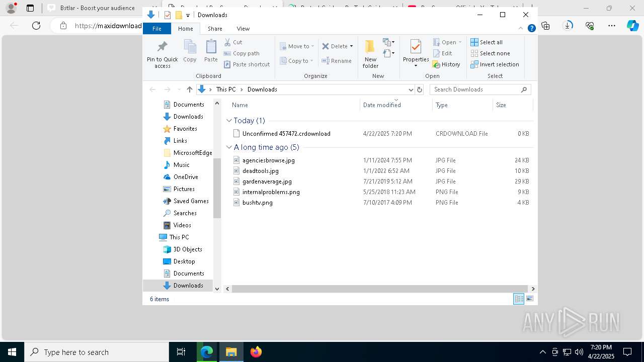The height and width of the screenshot is (362, 644).
Task: Click Up arrow to parent folder
Action: point(189,89)
